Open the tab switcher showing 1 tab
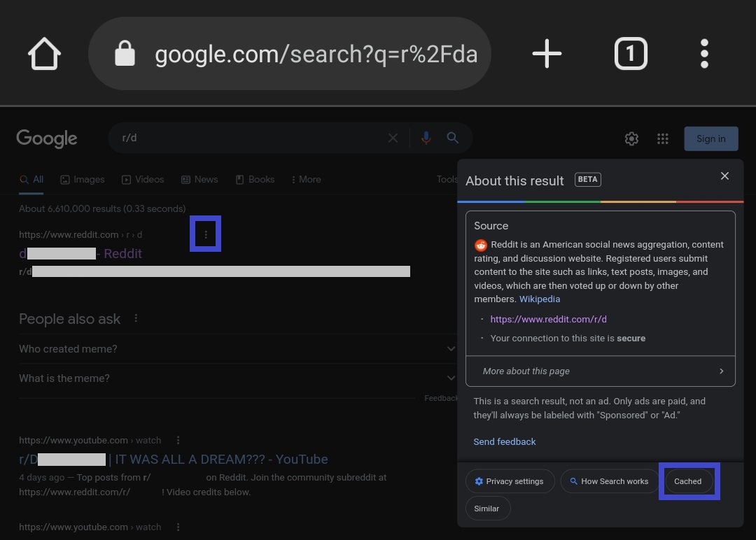This screenshot has height=540, width=756. coord(630,54)
